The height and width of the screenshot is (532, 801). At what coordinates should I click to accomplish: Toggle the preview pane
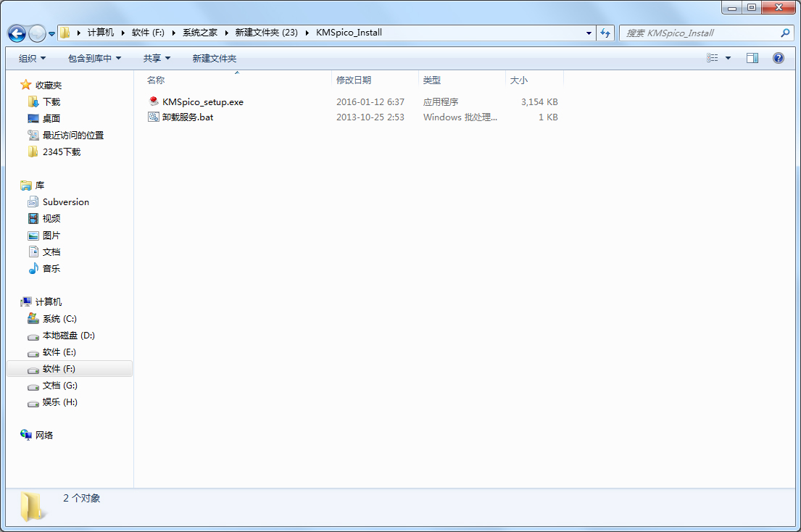coord(752,58)
